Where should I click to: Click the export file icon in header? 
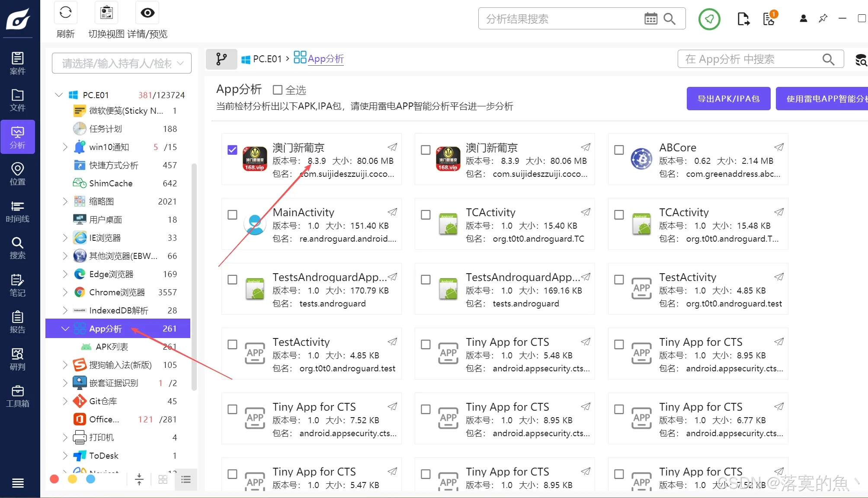click(x=743, y=19)
